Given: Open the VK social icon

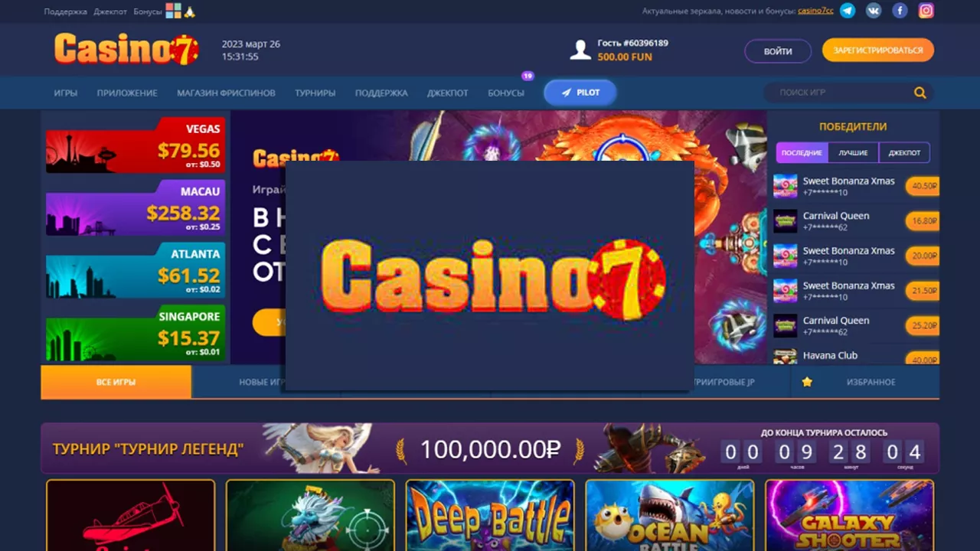Looking at the screenshot, I should (874, 11).
